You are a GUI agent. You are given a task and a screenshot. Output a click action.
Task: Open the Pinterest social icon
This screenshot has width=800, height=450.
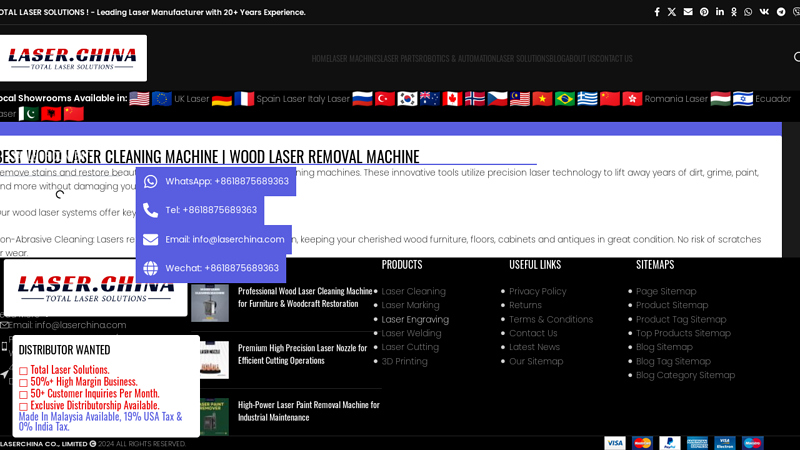pyautogui.click(x=704, y=12)
